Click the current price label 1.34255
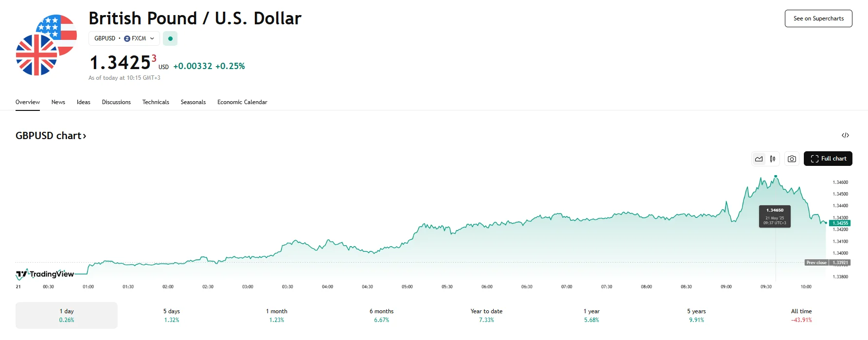 coord(840,223)
